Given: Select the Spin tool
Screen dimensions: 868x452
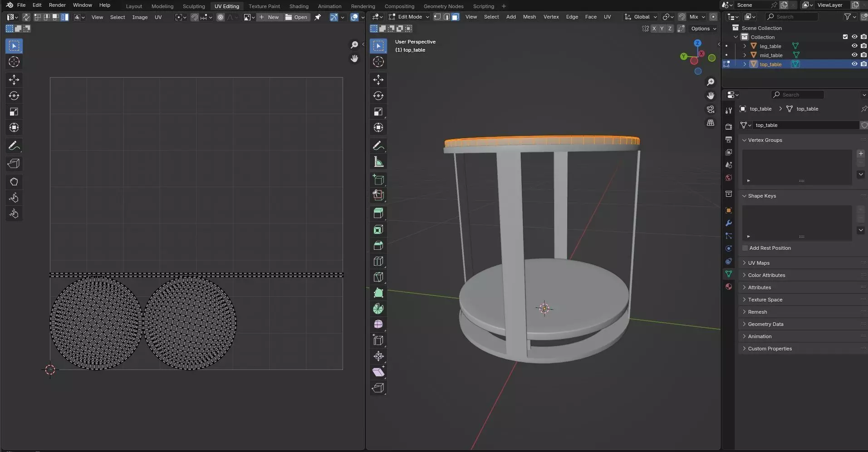Looking at the screenshot, I should (x=378, y=309).
